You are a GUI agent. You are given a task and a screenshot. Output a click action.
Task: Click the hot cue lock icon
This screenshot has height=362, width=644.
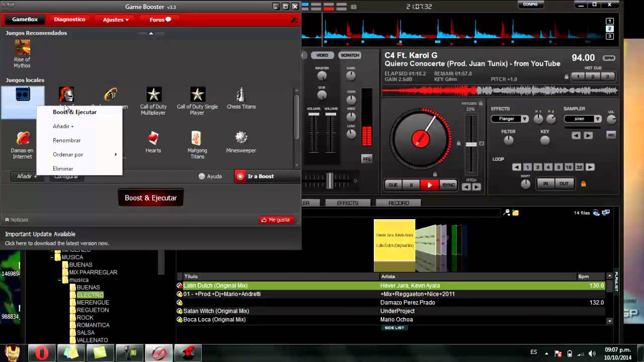click(x=567, y=77)
